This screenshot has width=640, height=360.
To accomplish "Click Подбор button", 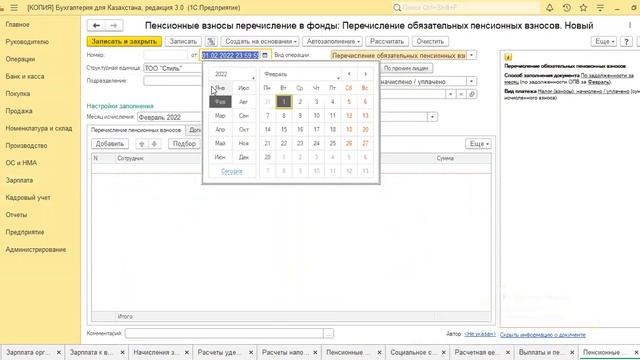I will (184, 144).
